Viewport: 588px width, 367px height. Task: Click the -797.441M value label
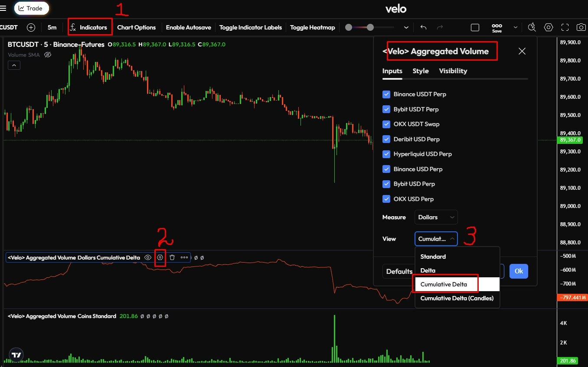(572, 298)
